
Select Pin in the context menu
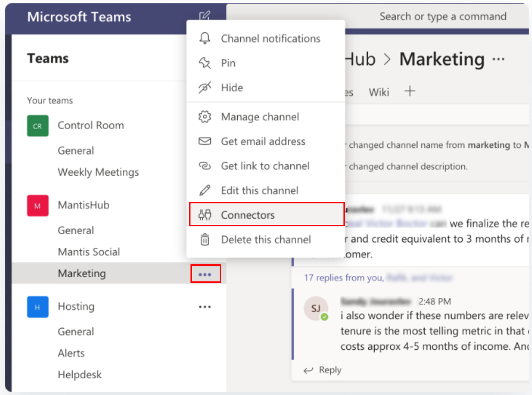tap(266, 63)
